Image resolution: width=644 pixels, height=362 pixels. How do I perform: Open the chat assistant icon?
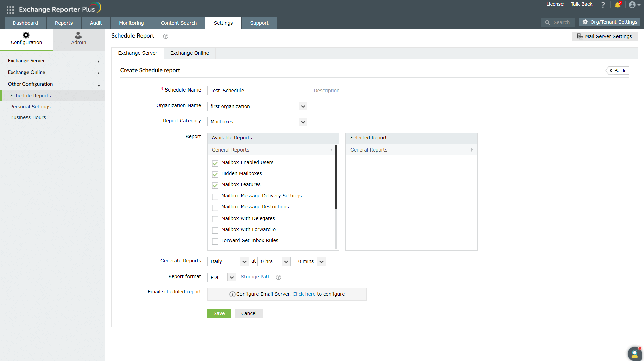tap(634, 353)
